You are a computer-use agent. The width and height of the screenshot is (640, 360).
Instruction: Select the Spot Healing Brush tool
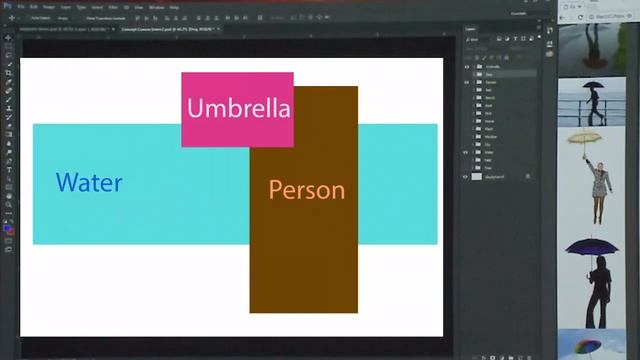click(8, 91)
